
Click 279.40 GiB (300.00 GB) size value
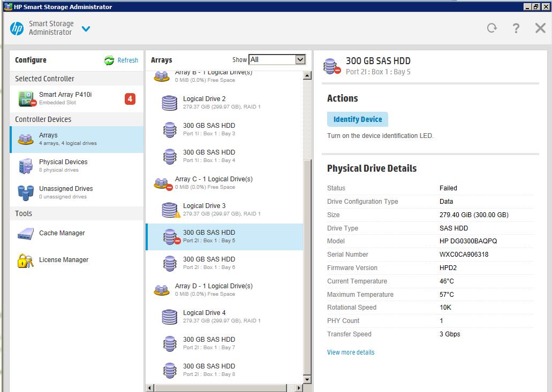coord(474,215)
